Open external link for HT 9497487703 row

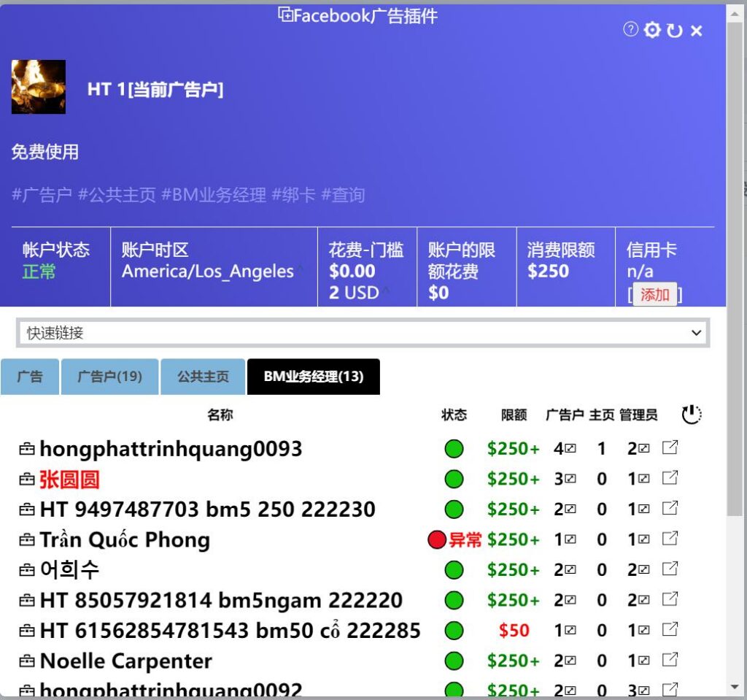tap(670, 508)
